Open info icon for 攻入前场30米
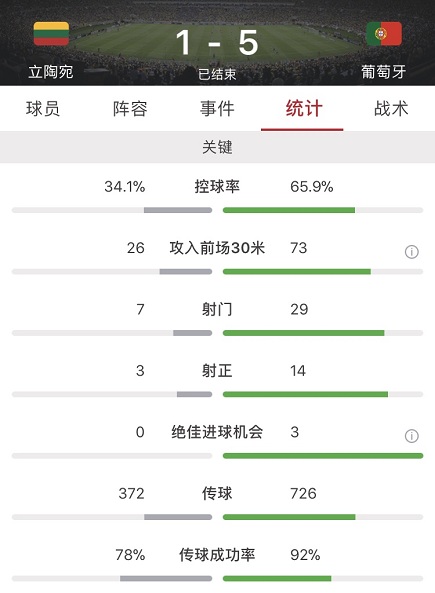This screenshot has width=435, height=593. point(412,252)
